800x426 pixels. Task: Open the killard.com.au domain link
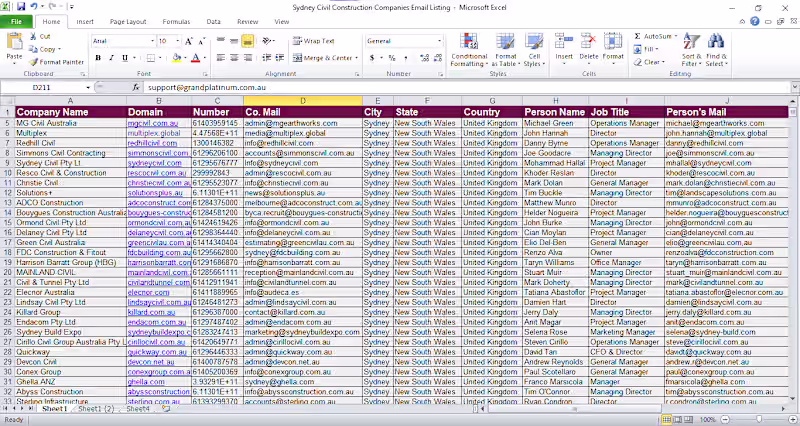[x=151, y=312]
